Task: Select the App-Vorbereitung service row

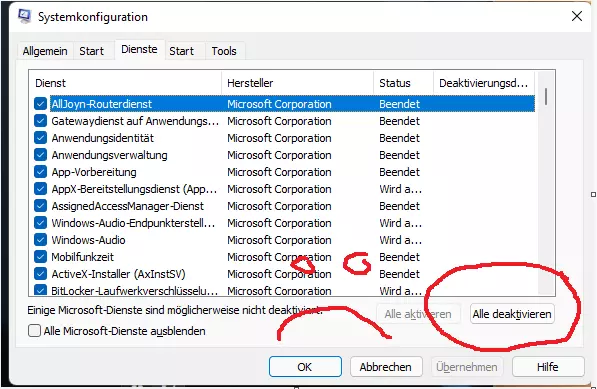Action: (284, 172)
